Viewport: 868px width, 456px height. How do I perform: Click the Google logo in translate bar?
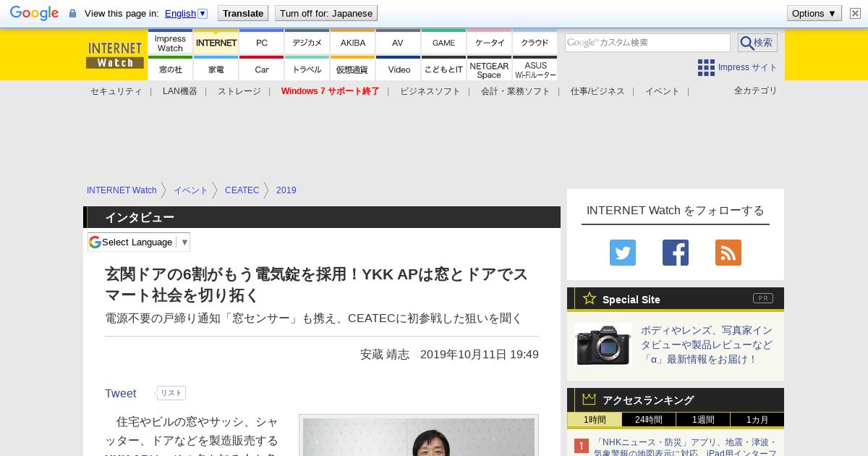[34, 13]
